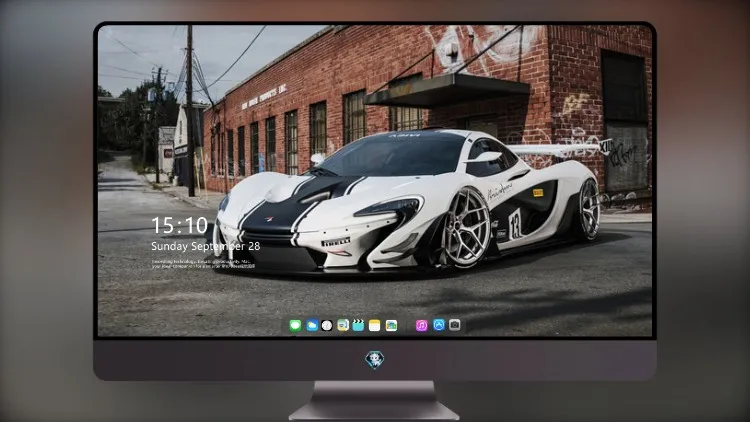750x422 pixels.
Task: Open the Photos gallery dock icon
Action: (x=391, y=325)
